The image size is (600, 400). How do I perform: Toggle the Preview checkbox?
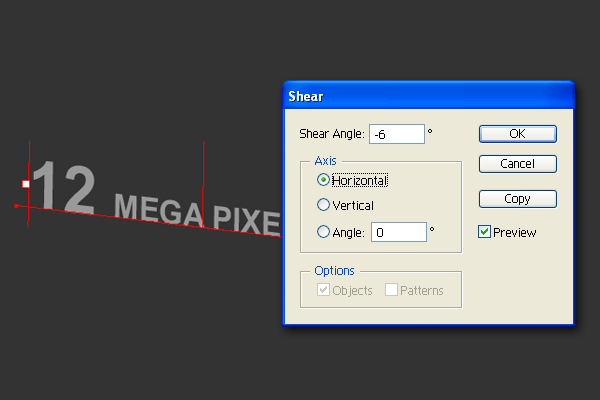[484, 232]
